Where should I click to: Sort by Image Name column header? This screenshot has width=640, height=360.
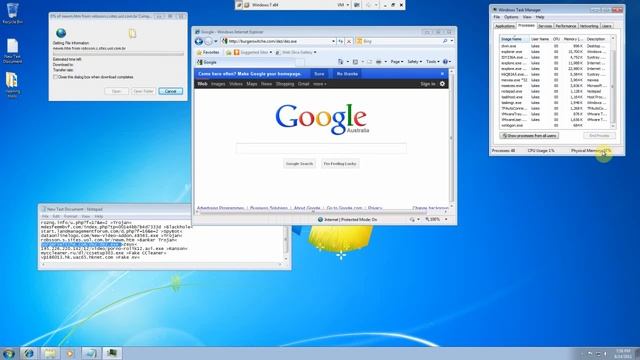(x=515, y=39)
